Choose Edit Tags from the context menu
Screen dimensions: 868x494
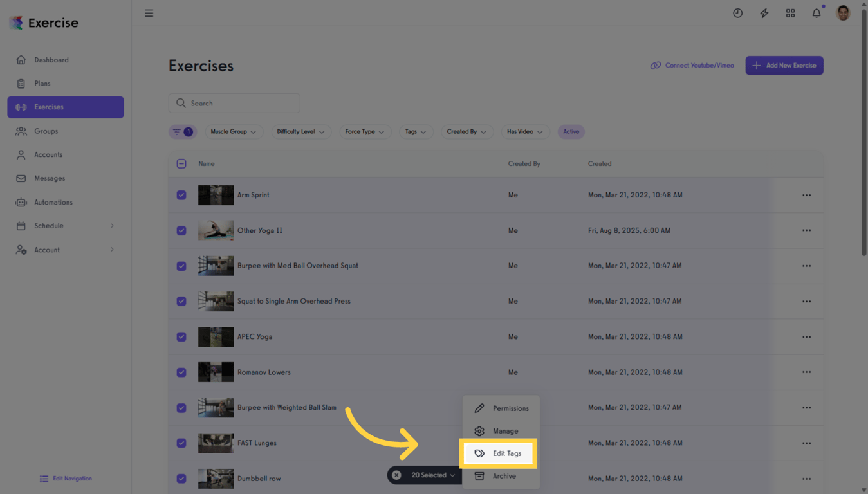(499, 453)
